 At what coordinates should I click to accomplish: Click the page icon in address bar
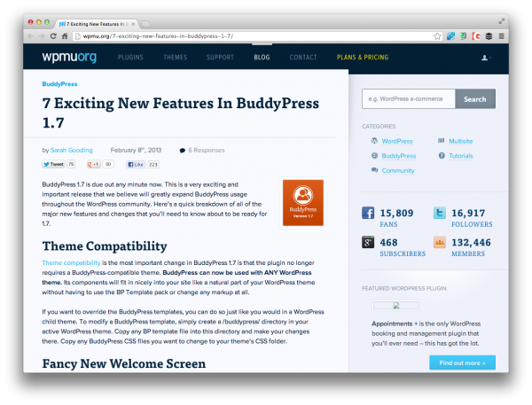tap(78, 36)
